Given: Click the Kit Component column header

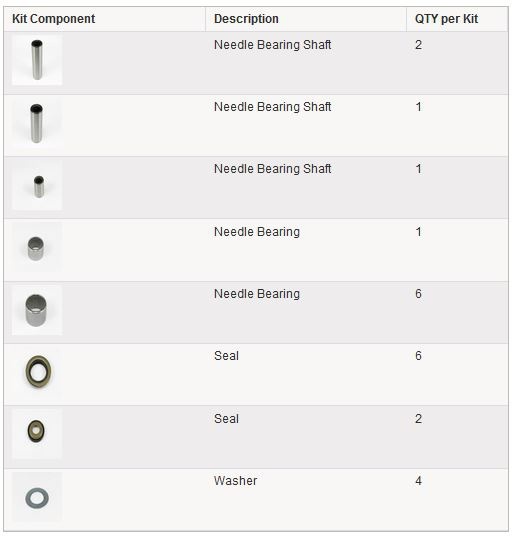Looking at the screenshot, I should pos(54,19).
